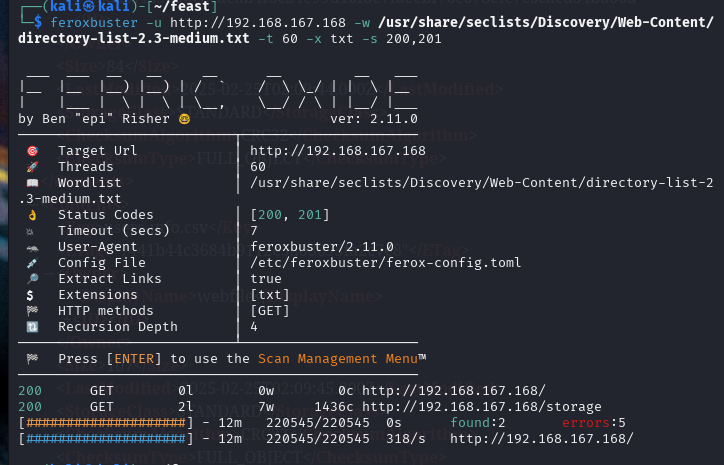Click the checkered flag before Press [ENTER]
724x465 pixels.
coord(32,359)
